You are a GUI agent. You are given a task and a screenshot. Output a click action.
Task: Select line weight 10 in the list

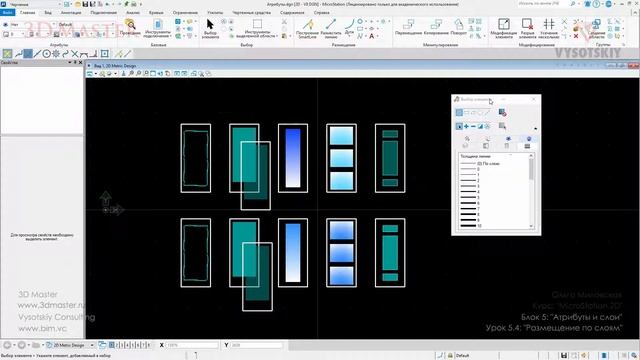point(493,225)
